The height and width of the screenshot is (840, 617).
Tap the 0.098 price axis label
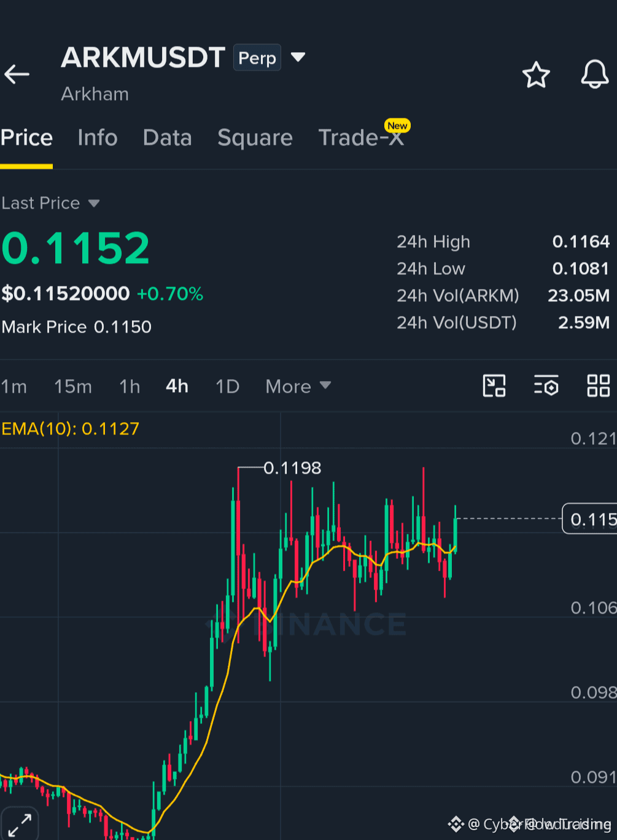(593, 692)
